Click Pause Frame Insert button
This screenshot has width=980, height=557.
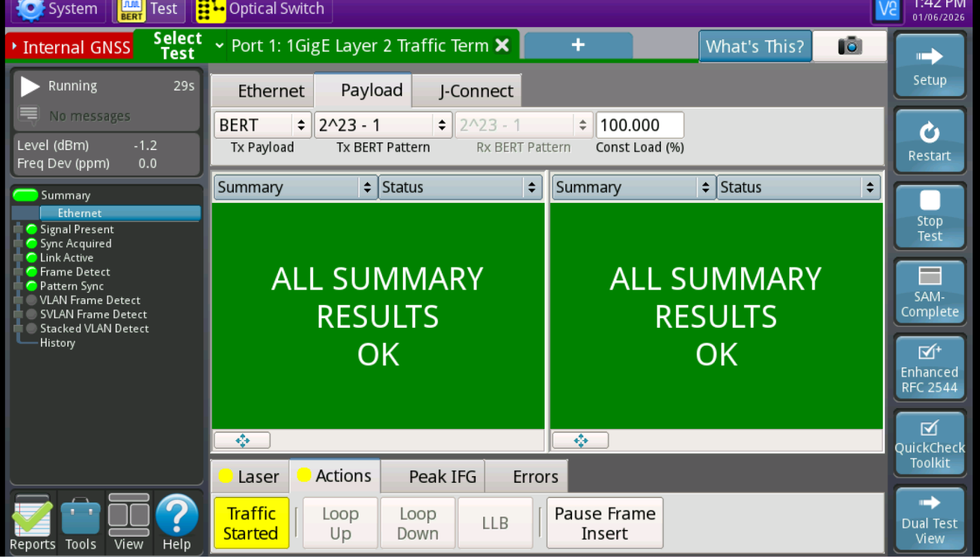coord(605,523)
